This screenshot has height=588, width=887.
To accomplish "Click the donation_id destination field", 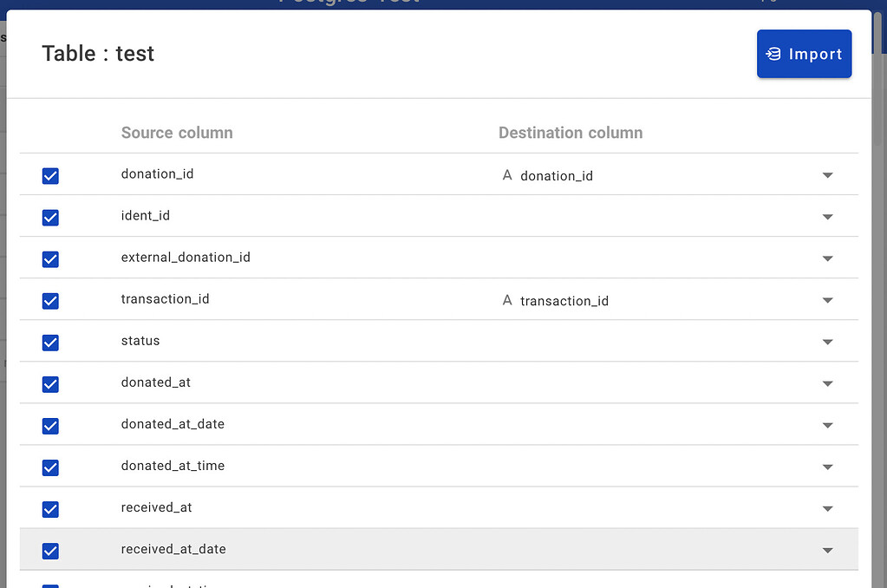I will point(555,175).
